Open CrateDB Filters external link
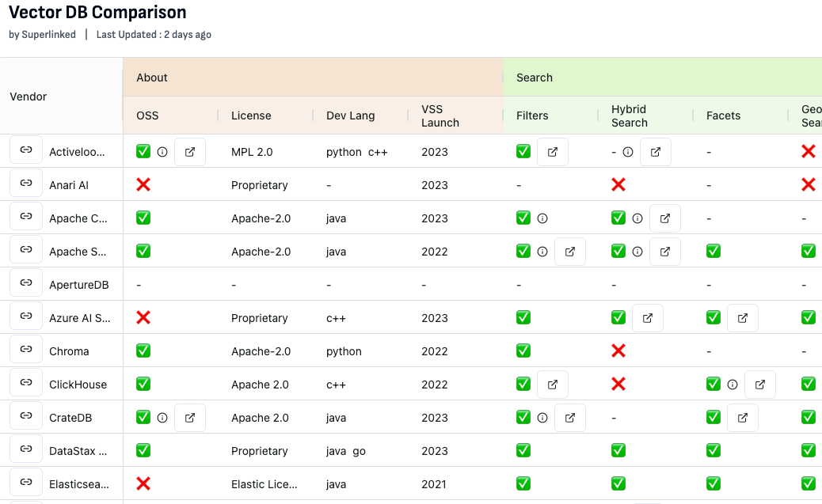The width and height of the screenshot is (822, 504). click(570, 418)
